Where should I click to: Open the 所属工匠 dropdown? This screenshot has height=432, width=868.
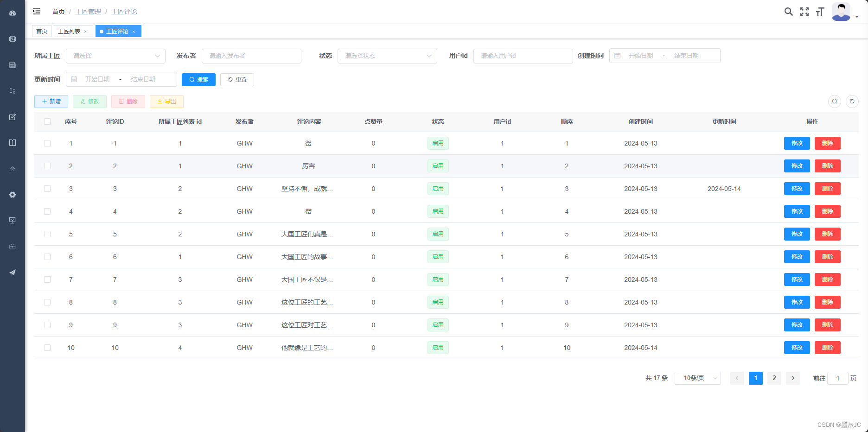click(x=115, y=56)
